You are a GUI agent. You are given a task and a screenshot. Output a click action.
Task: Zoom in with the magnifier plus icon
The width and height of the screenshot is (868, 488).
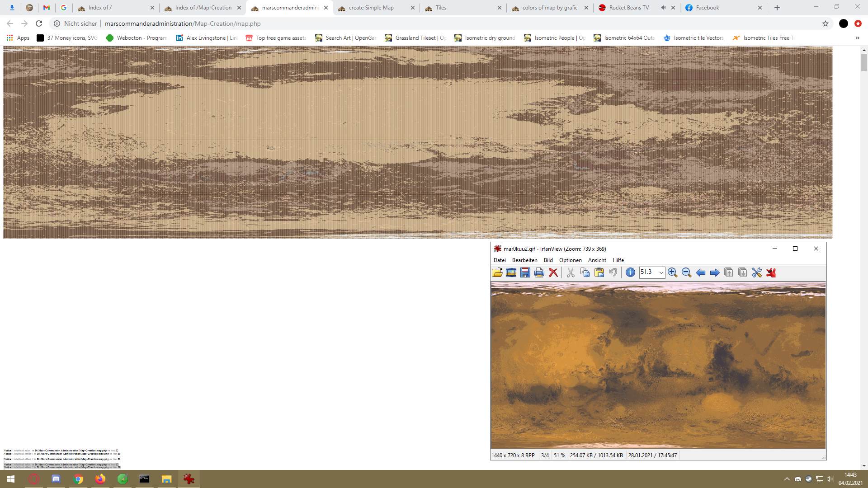click(x=672, y=272)
